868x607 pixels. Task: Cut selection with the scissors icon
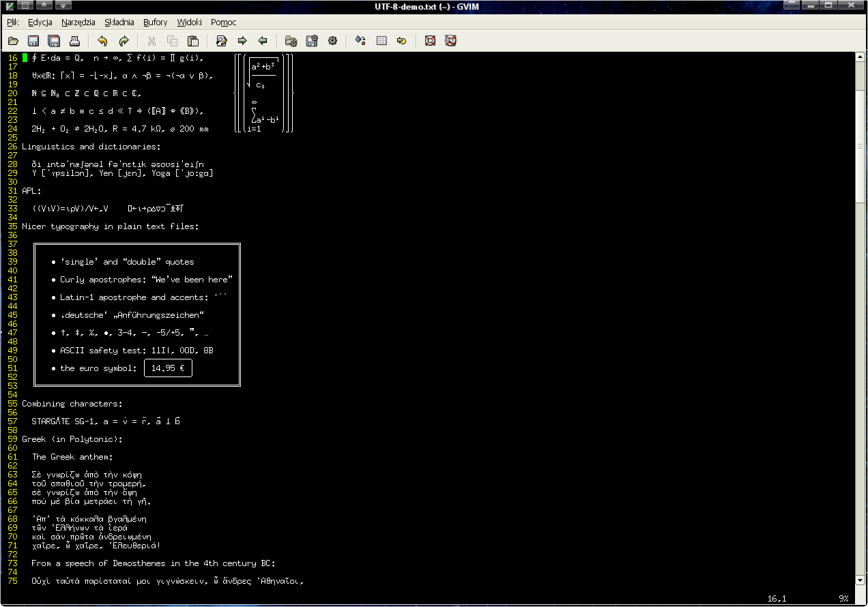[151, 40]
